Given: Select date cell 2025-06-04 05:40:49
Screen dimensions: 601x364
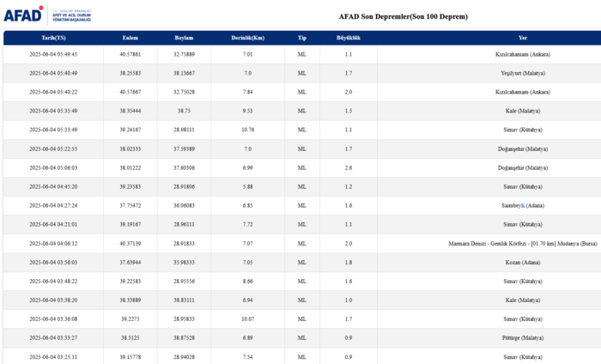Looking at the screenshot, I should coord(53,73).
